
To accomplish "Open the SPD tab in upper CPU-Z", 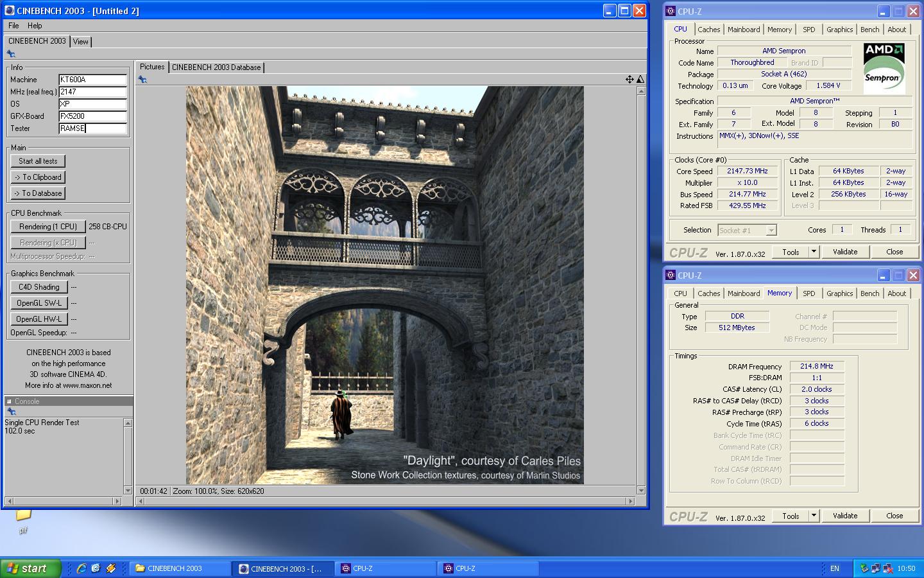I will tap(809, 30).
